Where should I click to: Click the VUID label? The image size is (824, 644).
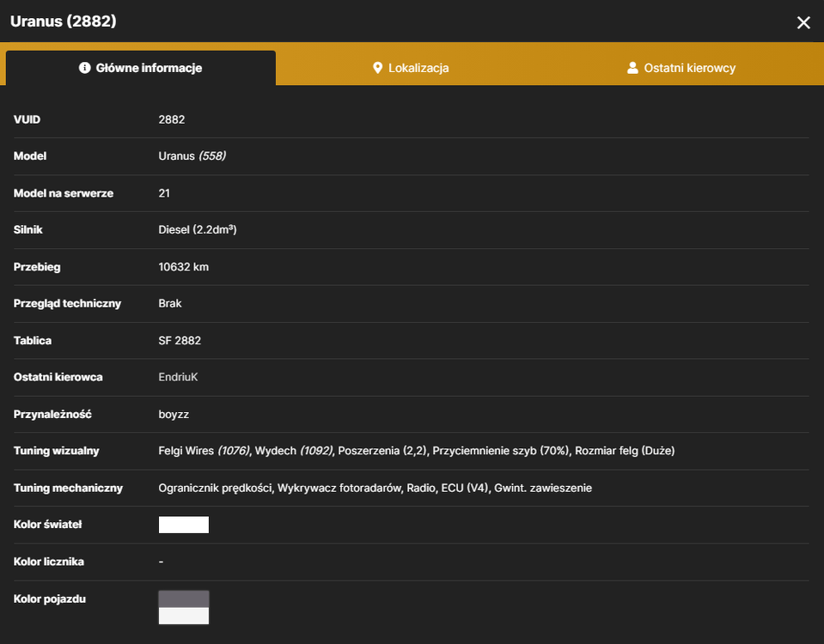coord(27,119)
